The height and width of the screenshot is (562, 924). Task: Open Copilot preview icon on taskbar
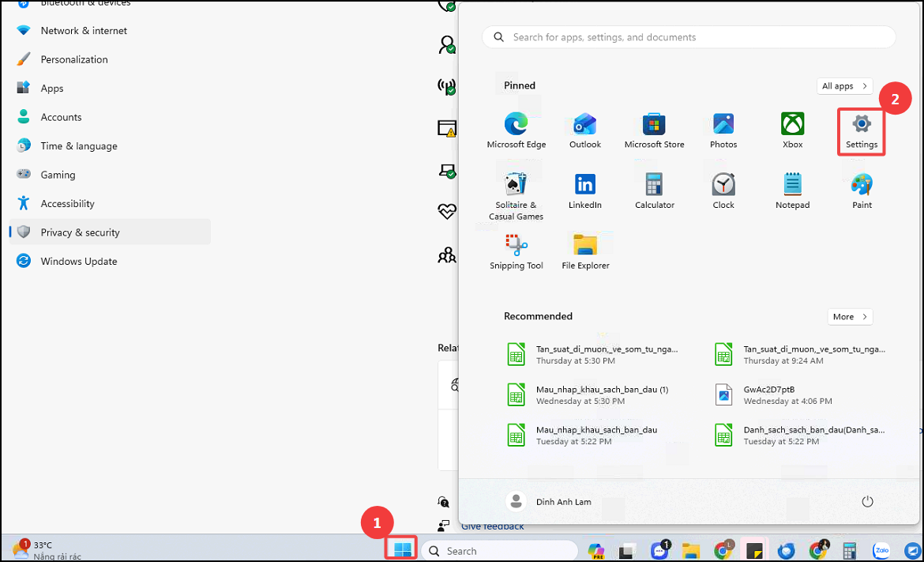(x=595, y=552)
